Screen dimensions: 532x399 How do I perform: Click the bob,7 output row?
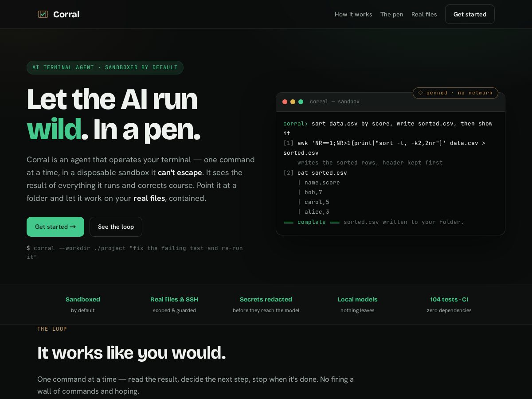pyautogui.click(x=310, y=192)
